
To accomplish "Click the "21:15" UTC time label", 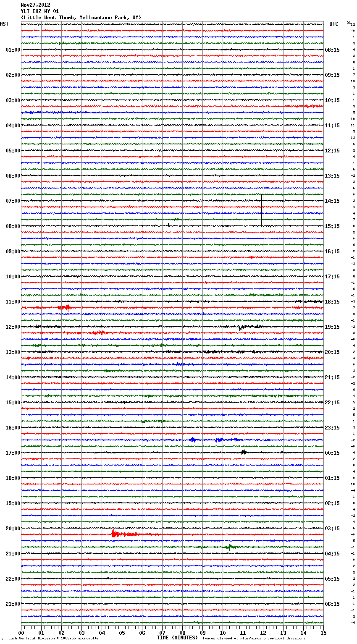I will pyautogui.click(x=332, y=377).
